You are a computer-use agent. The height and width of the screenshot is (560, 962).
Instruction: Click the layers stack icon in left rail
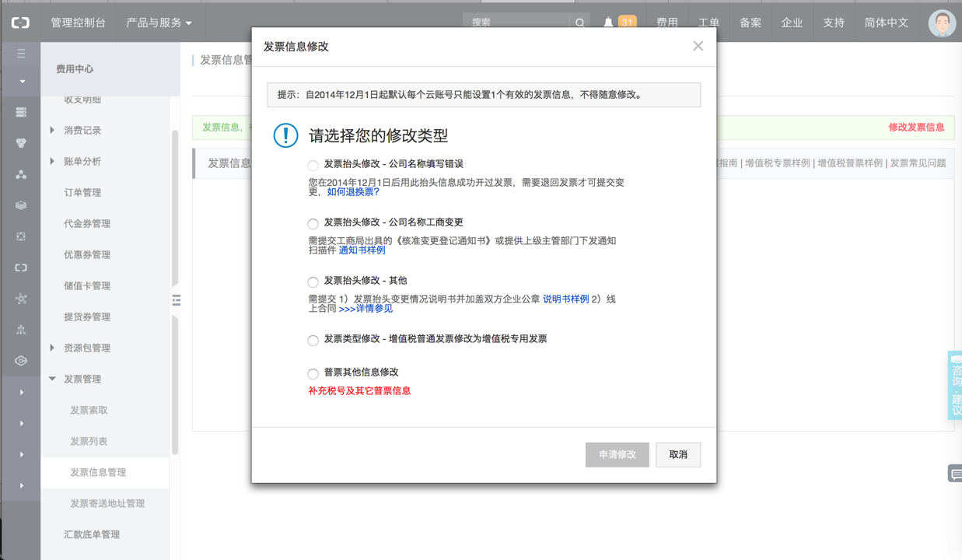(x=21, y=206)
